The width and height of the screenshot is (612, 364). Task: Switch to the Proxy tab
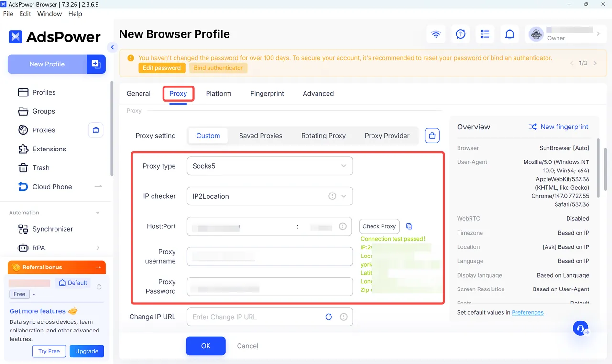coord(178,93)
